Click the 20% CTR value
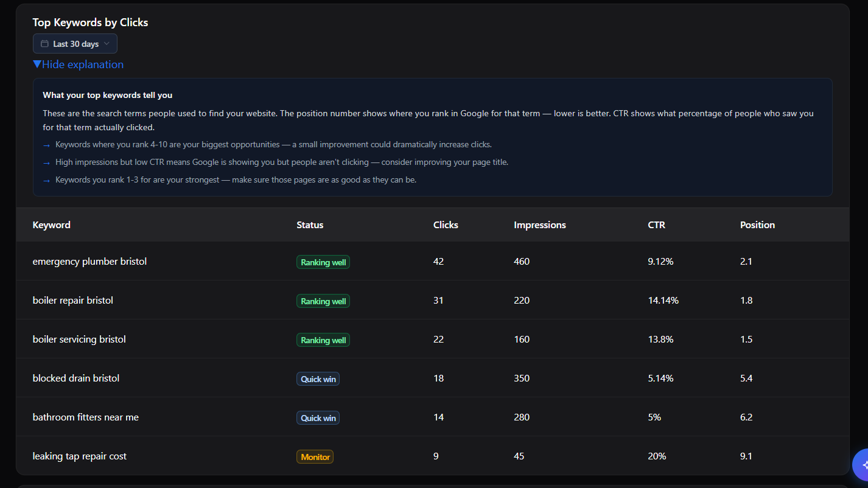 [657, 456]
